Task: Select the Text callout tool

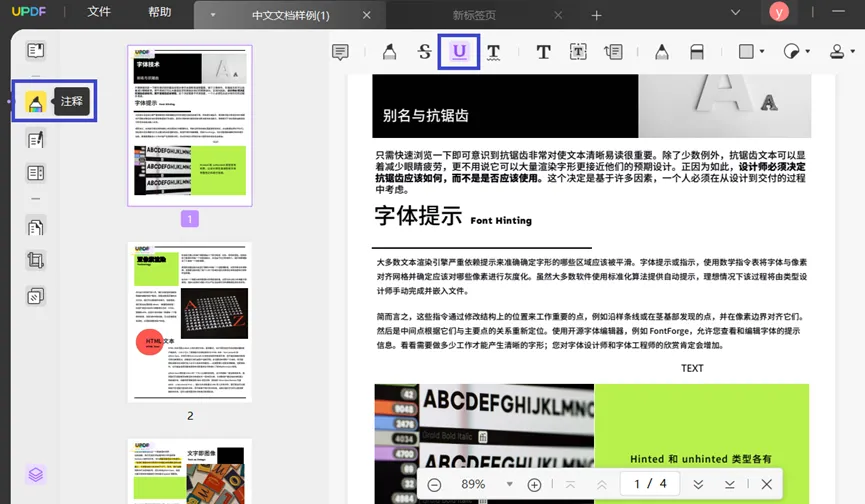Action: click(613, 52)
